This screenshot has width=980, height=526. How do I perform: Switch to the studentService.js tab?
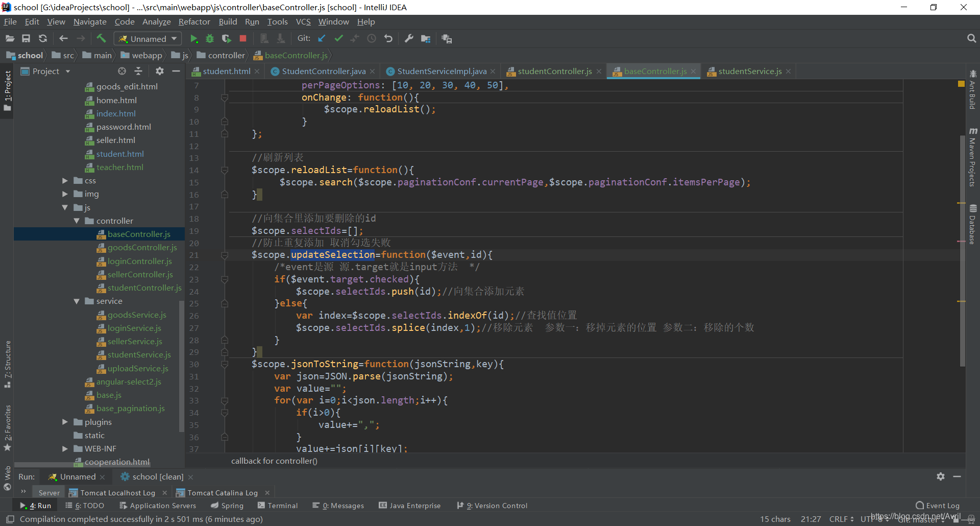(x=749, y=71)
